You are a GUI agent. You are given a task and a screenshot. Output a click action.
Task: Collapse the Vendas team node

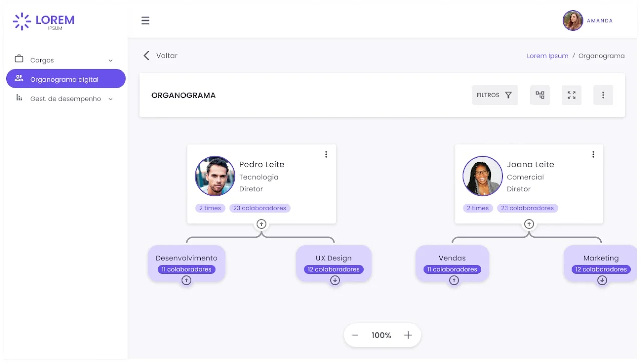454,281
